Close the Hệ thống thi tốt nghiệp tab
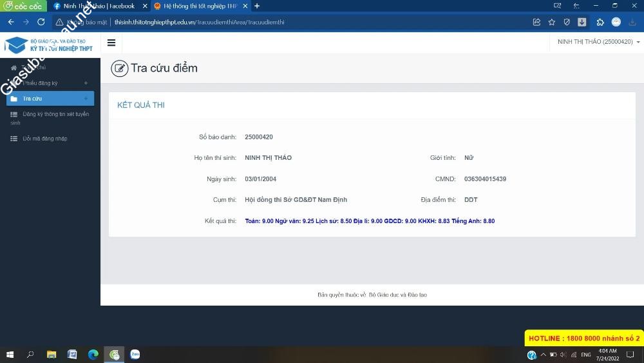Screen dimensions: 644x363 245,6
